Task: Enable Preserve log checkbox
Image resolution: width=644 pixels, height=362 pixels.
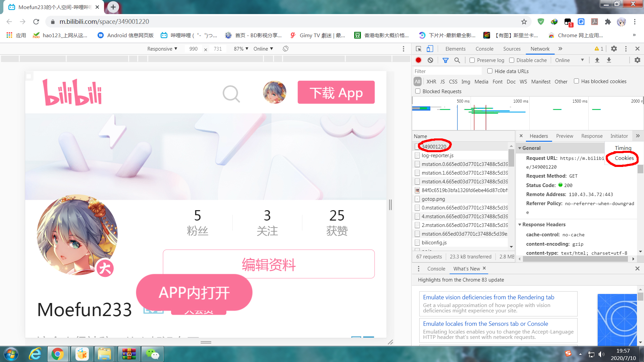Action: 472,60
